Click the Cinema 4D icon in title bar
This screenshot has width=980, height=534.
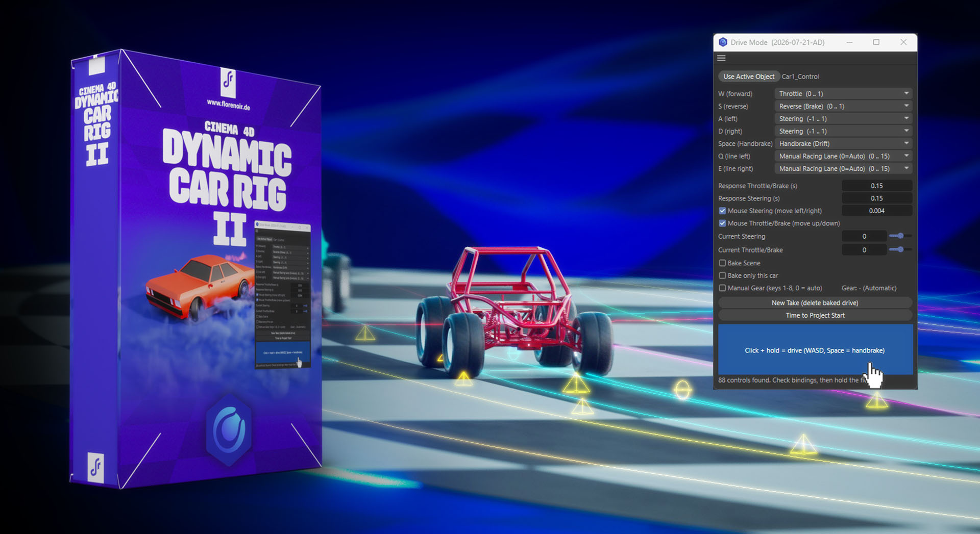click(x=723, y=42)
